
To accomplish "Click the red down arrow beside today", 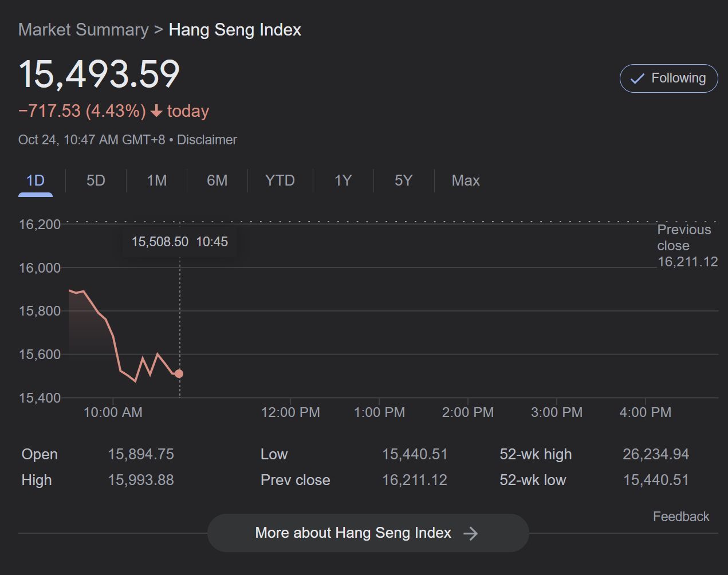I will click(156, 111).
